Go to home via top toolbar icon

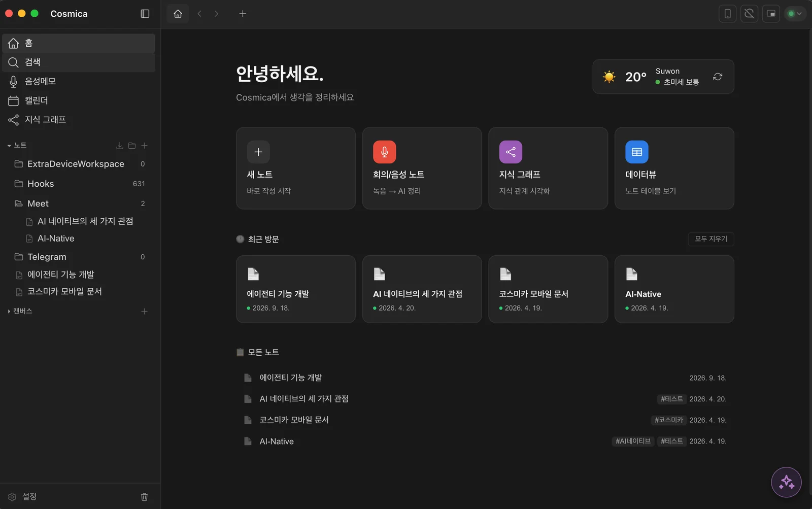pyautogui.click(x=178, y=14)
